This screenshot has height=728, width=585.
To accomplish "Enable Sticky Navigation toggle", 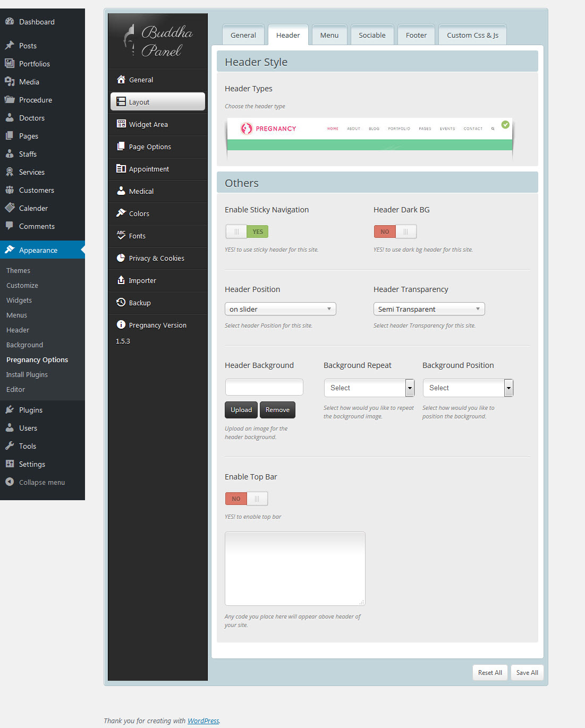I will coord(247,232).
